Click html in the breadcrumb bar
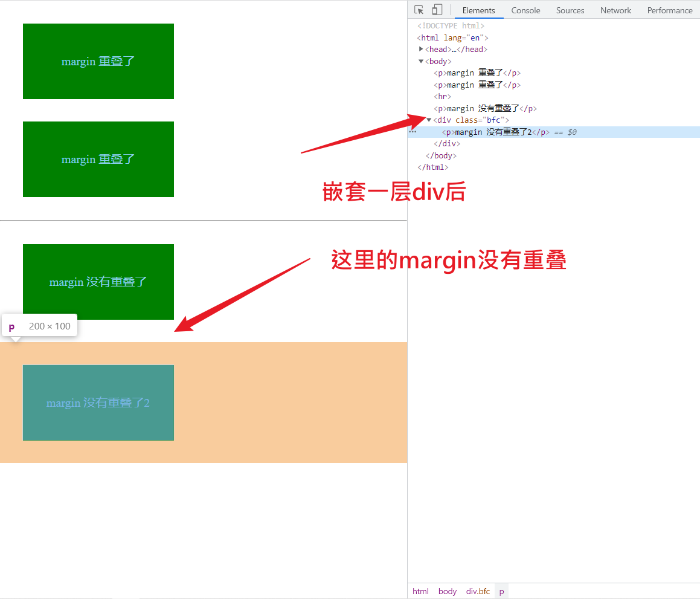This screenshot has width=700, height=599. point(420,591)
